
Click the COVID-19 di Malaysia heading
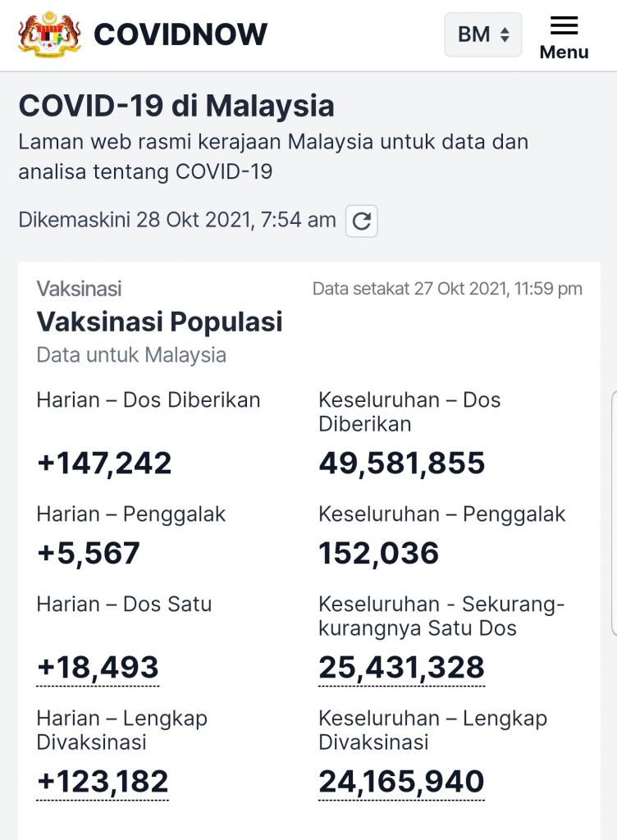click(176, 106)
